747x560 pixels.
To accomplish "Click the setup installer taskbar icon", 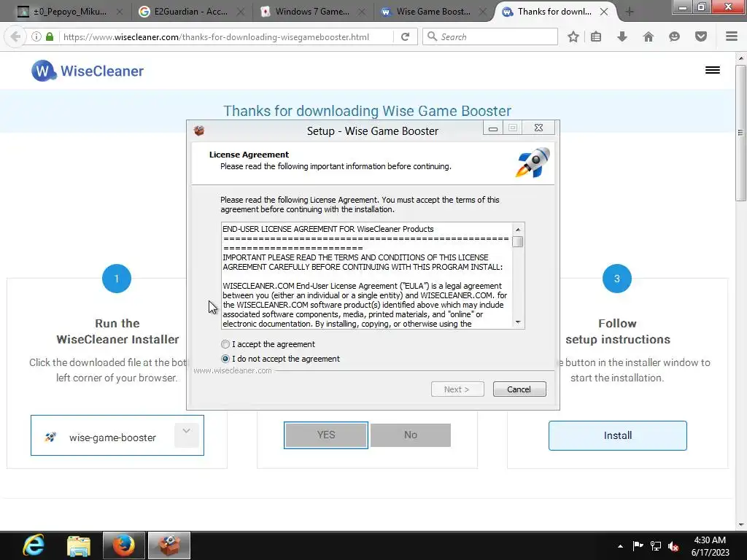I will [169, 545].
